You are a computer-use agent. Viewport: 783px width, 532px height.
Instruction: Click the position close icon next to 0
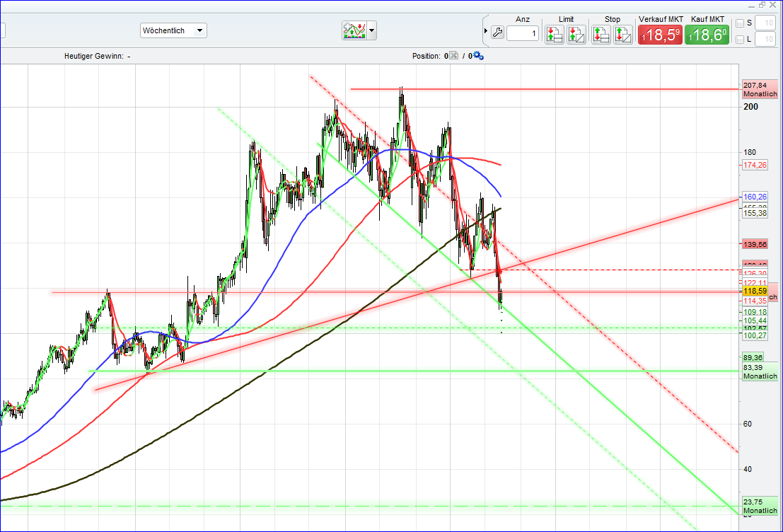[453, 55]
